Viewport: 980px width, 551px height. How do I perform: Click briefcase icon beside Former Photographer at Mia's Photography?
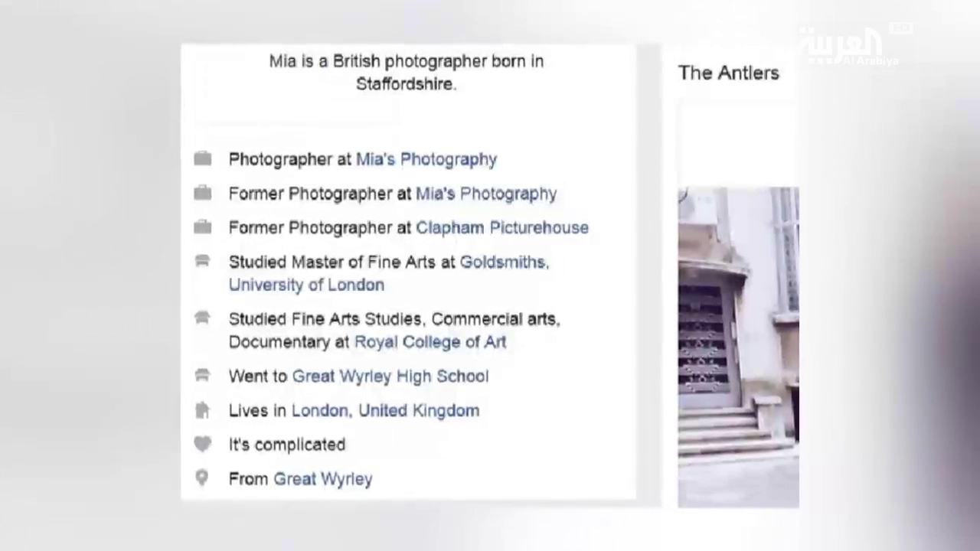202,193
